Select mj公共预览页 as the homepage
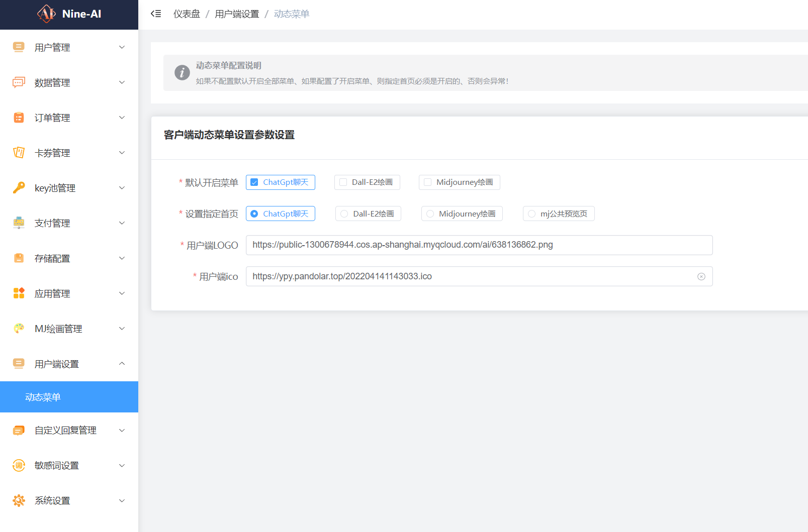Viewport: 808px width, 532px height. point(531,214)
